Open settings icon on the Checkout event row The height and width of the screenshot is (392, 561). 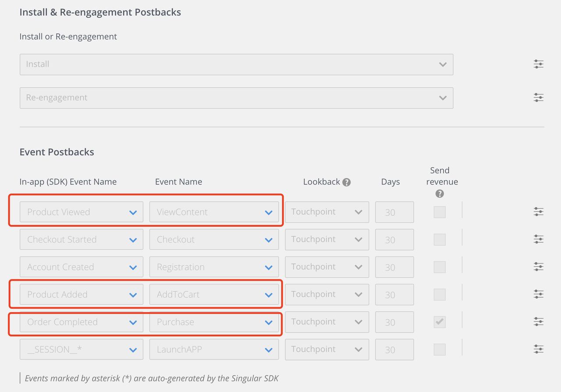pyautogui.click(x=538, y=239)
